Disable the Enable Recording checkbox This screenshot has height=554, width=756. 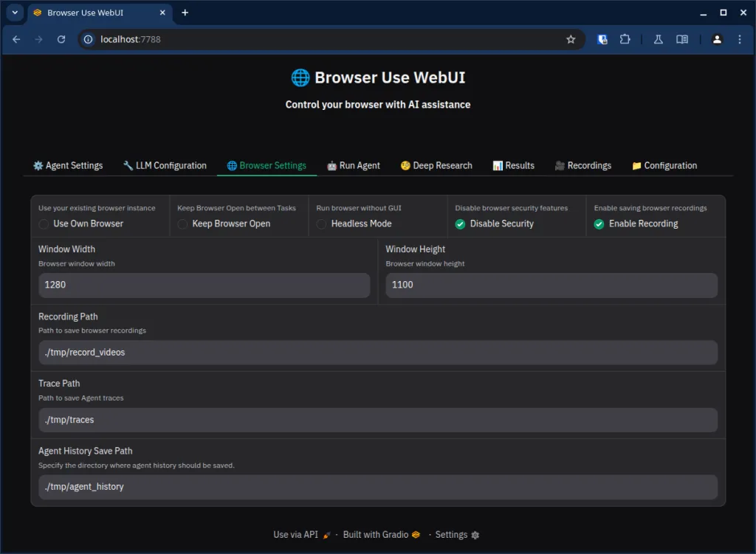coord(599,224)
